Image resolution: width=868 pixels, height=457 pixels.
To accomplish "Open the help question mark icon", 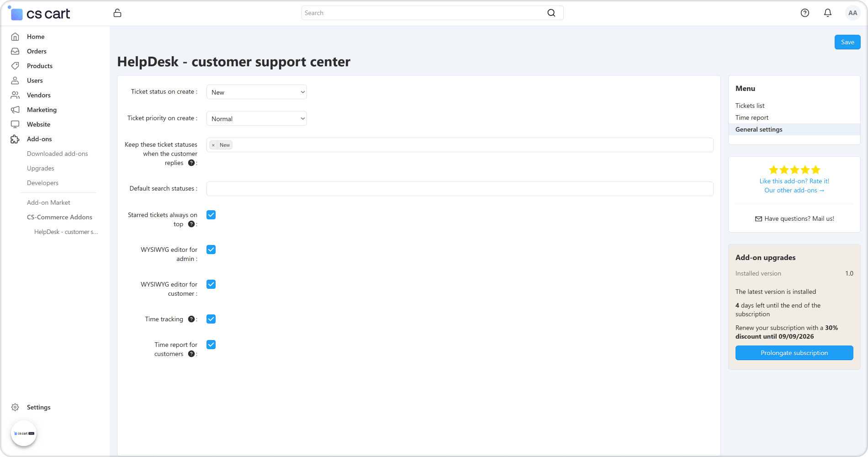I will [805, 13].
